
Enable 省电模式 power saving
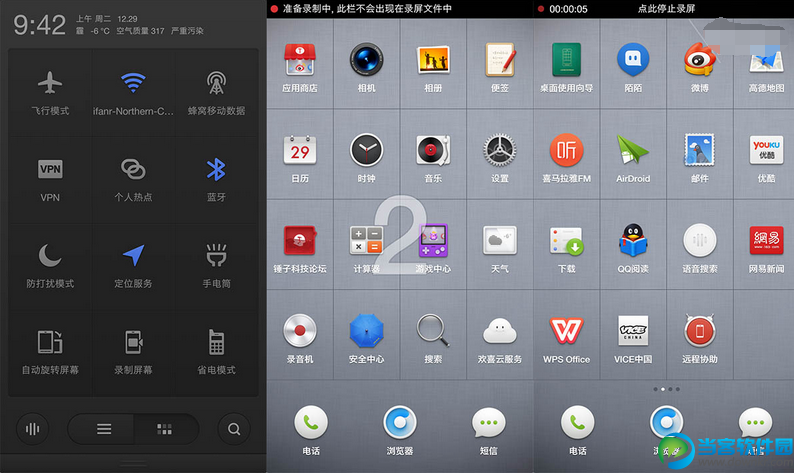[216, 353]
